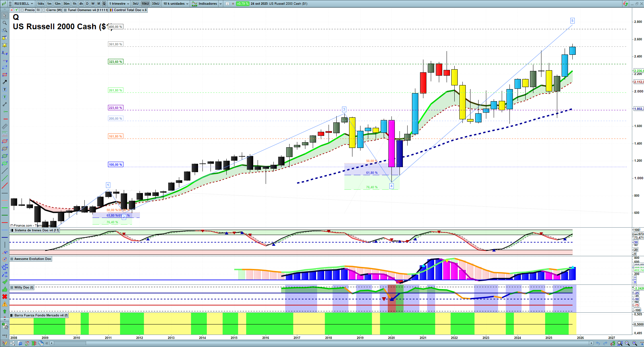This screenshot has width=644, height=347.
Task: Pick the red rectangle drawing tool
Action: point(5,75)
